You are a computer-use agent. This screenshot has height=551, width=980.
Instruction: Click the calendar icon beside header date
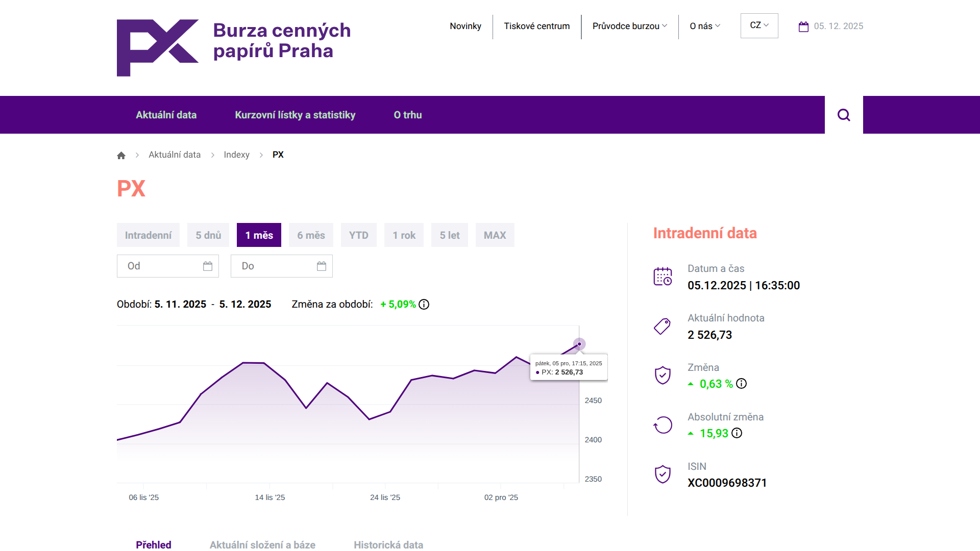point(803,27)
